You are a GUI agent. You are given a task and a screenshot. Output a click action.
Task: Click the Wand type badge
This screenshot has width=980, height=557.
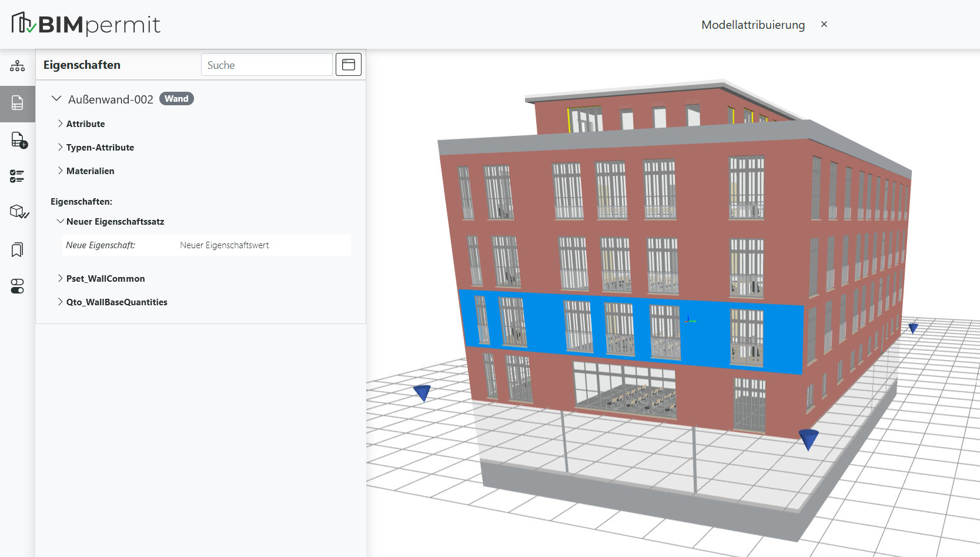[x=176, y=99]
